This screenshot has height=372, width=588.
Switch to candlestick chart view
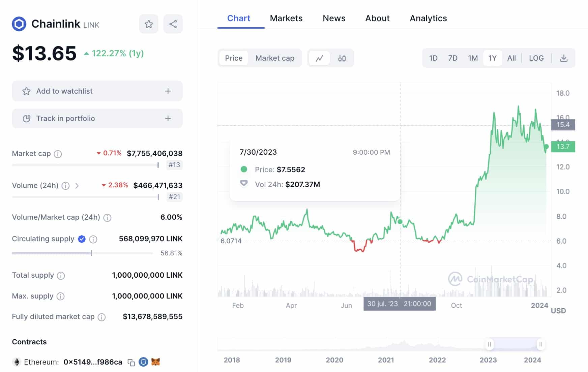coord(342,58)
